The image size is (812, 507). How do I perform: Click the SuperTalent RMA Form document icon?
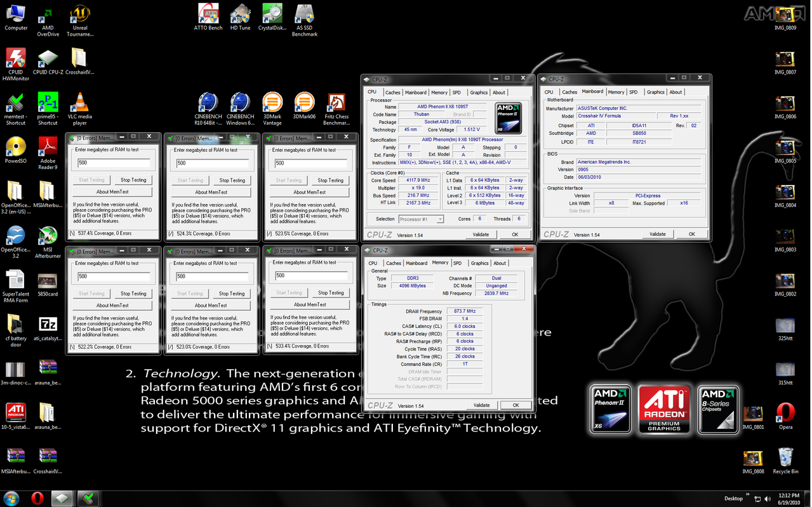click(x=15, y=287)
